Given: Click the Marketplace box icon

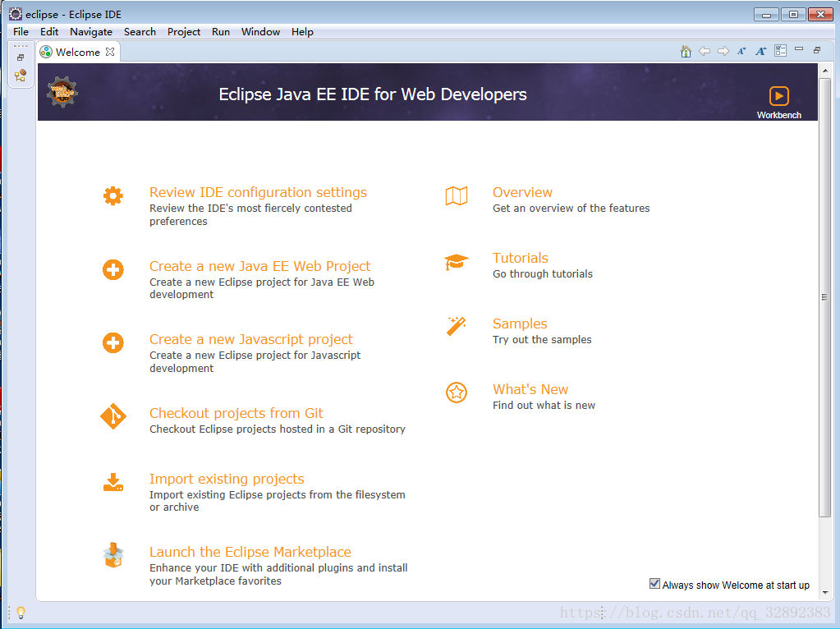Looking at the screenshot, I should coord(113,555).
